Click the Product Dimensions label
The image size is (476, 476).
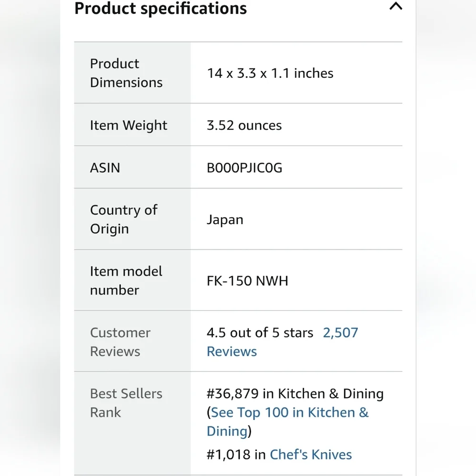pyautogui.click(x=126, y=73)
